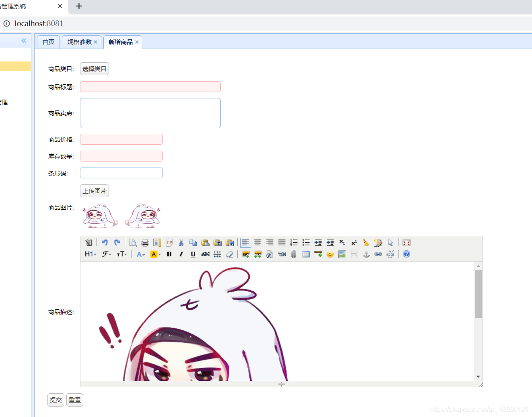Insert anchor icon
The image size is (532, 417).
[366, 254]
